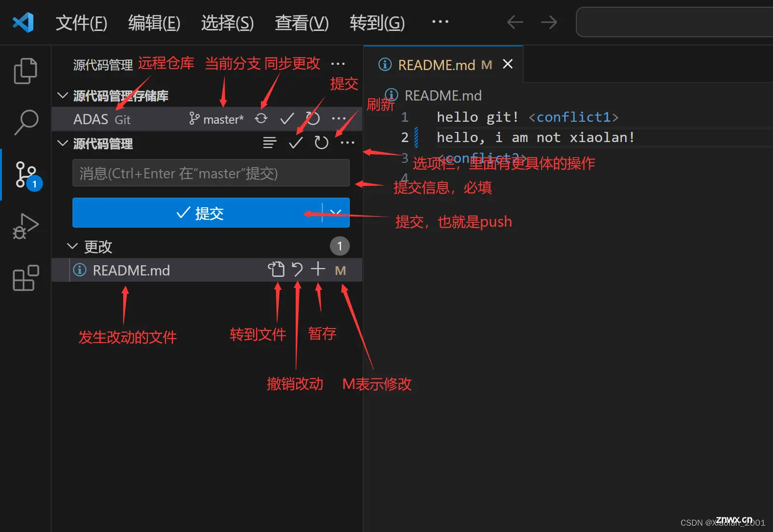Collapse the 源代码管理存储库 section
The height and width of the screenshot is (532, 773).
[x=62, y=95]
